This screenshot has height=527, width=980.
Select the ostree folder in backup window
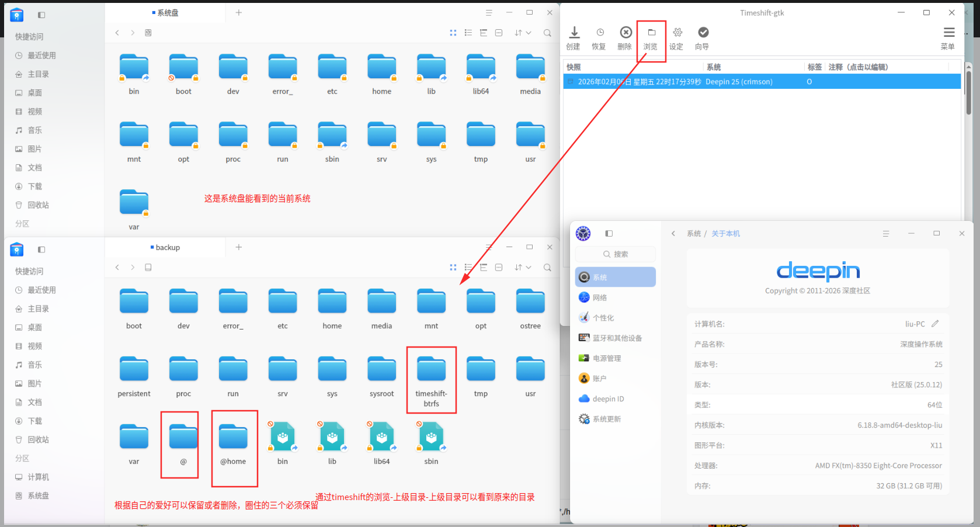tap(530, 309)
